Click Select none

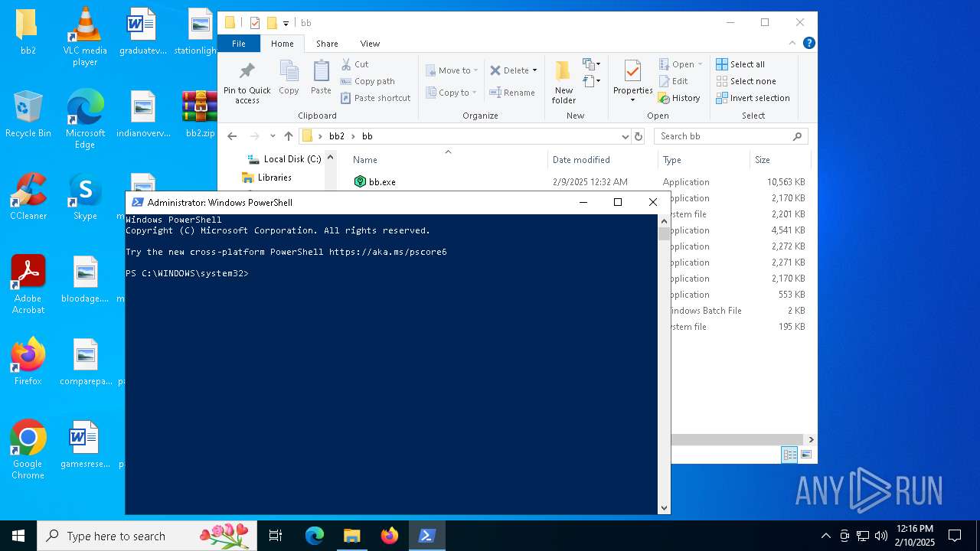[746, 81]
